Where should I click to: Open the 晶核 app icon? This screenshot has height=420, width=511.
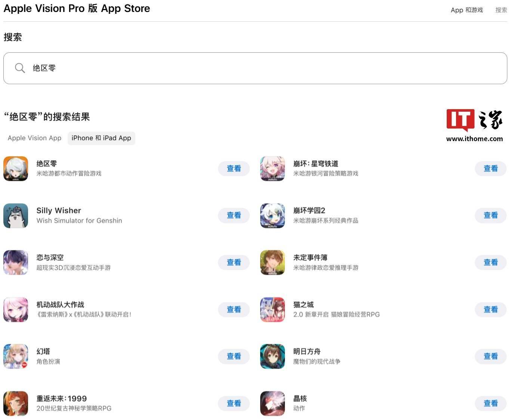tap(273, 403)
